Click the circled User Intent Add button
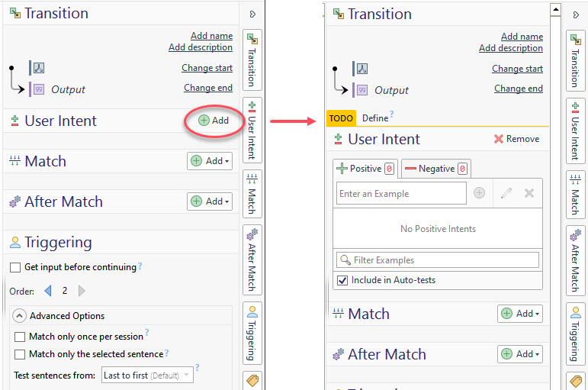Viewport: 588px width, 390px height. [214, 121]
